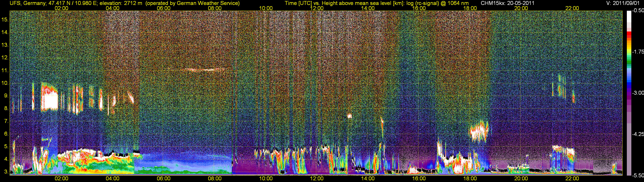Click the '8.' height axis label

tap(6, 109)
